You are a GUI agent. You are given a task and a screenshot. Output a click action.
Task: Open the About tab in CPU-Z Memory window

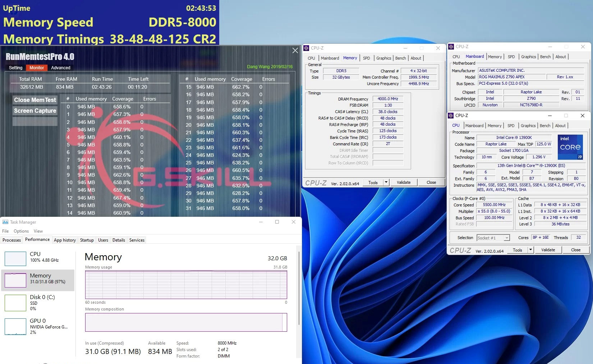click(x=416, y=58)
